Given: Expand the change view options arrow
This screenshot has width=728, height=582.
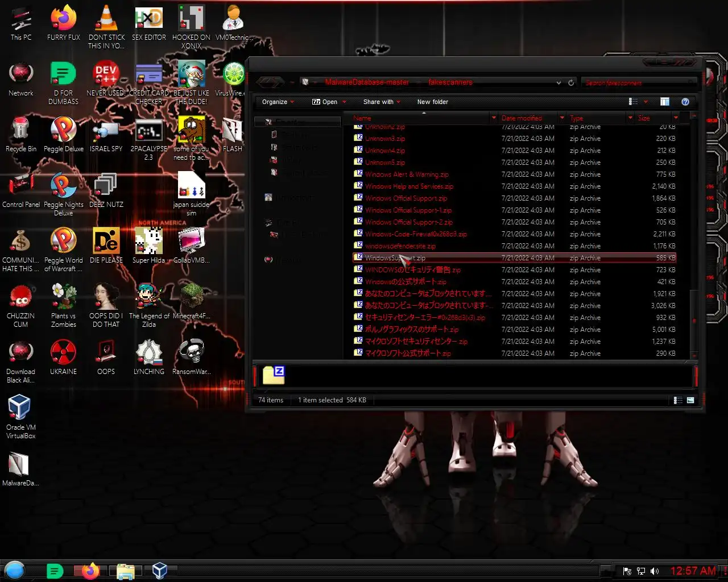Looking at the screenshot, I should (x=646, y=102).
